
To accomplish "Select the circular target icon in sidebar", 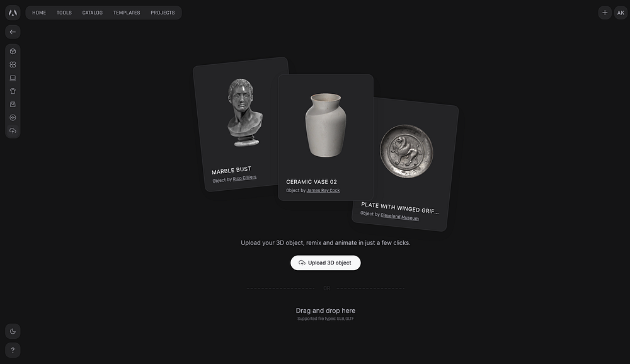I will point(13,118).
